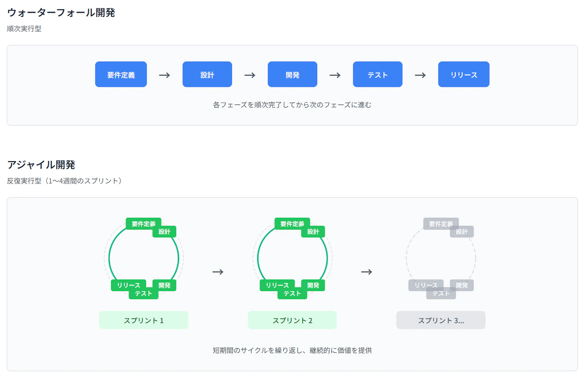588x375 pixels.
Task: Click grey 設計 tag in Sprint 3
Action: [x=462, y=232]
